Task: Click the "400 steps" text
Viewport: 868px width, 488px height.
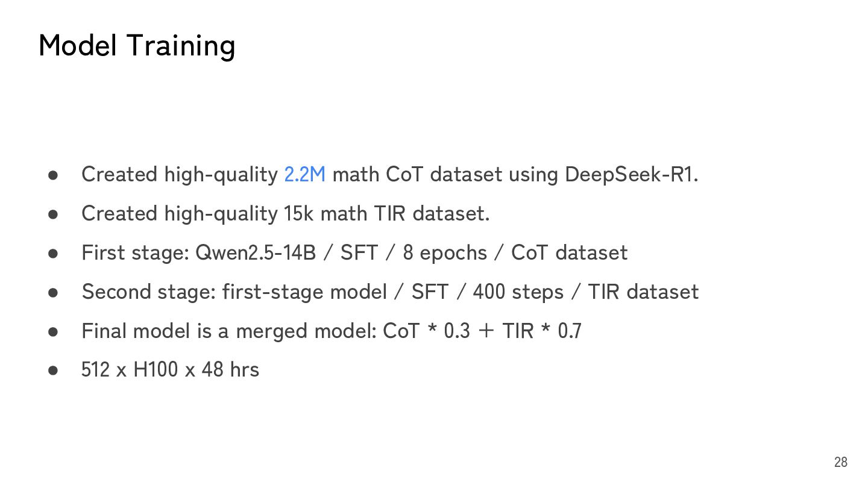Action: (518, 292)
